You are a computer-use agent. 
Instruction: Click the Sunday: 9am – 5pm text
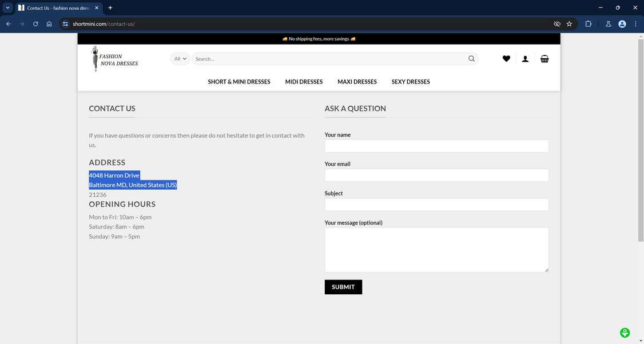[114, 237]
